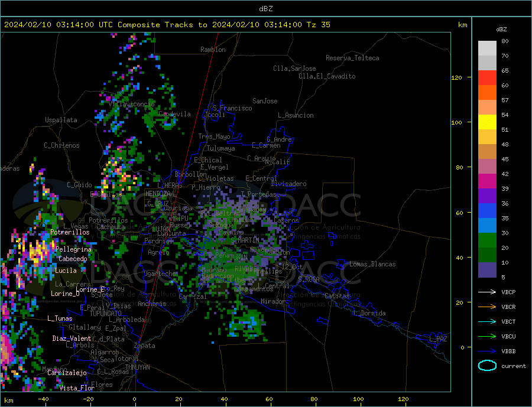
Task: Click the 'Carrizalejo' map label
Action: pyautogui.click(x=67, y=373)
